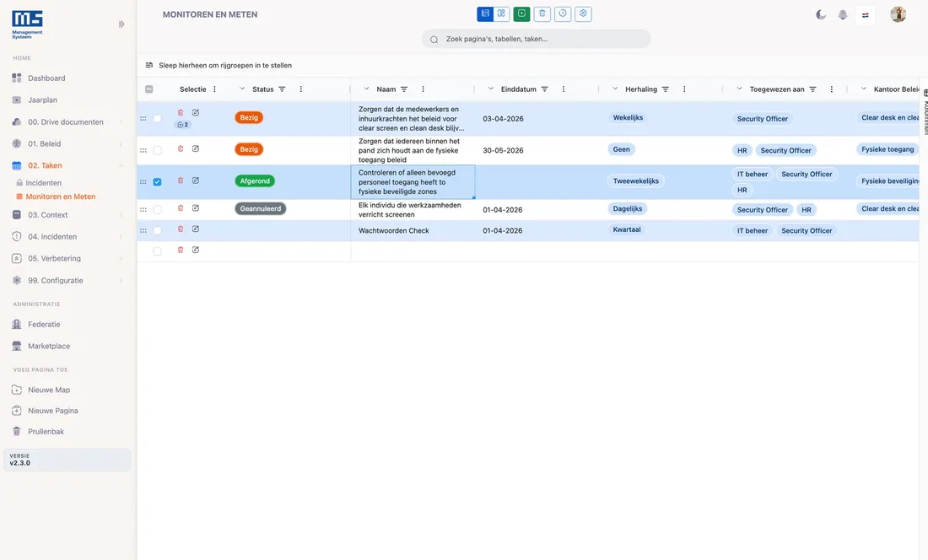Expand the Einddatum column chevron
Viewport: 928px width, 560px height.
tap(491, 89)
